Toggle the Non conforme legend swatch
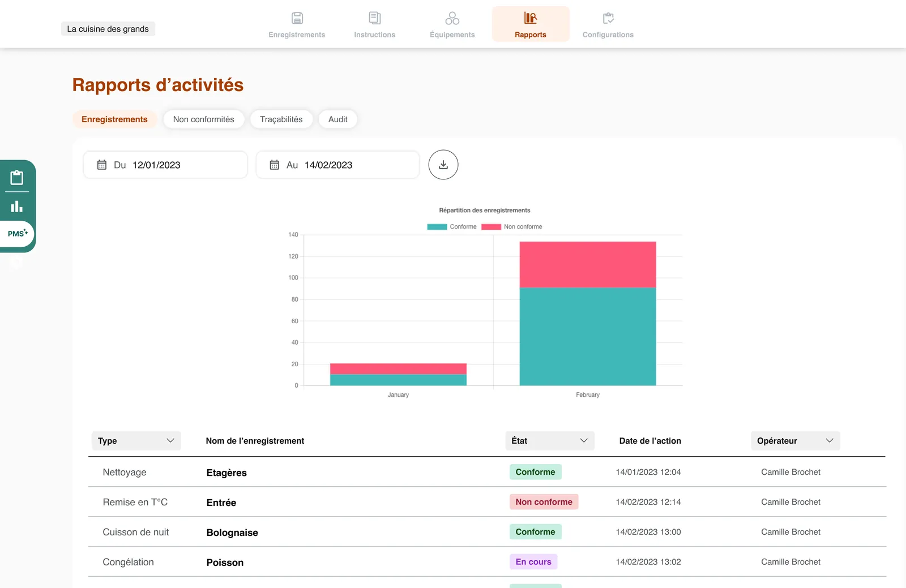This screenshot has width=906, height=588. click(492, 227)
